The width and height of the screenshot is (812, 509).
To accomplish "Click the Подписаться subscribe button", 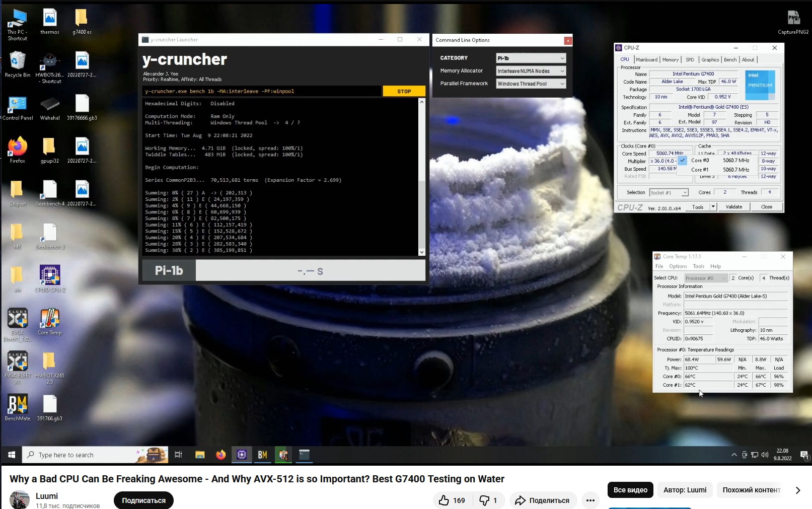I will 143,500.
